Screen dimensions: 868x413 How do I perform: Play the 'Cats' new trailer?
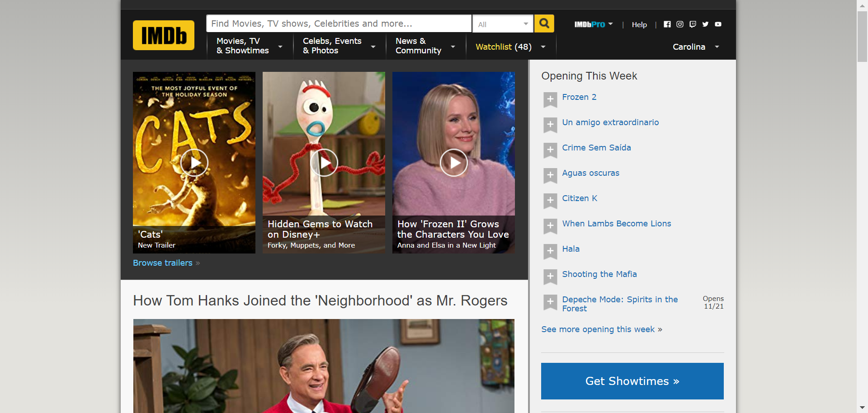point(194,162)
